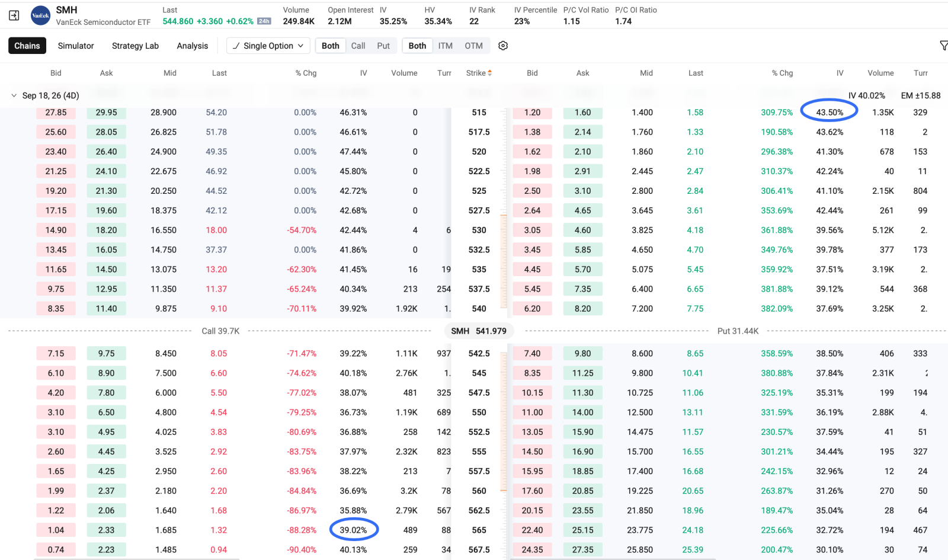Image resolution: width=948 pixels, height=560 pixels.
Task: Click the SMH 541.979 price marker
Action: point(479,331)
